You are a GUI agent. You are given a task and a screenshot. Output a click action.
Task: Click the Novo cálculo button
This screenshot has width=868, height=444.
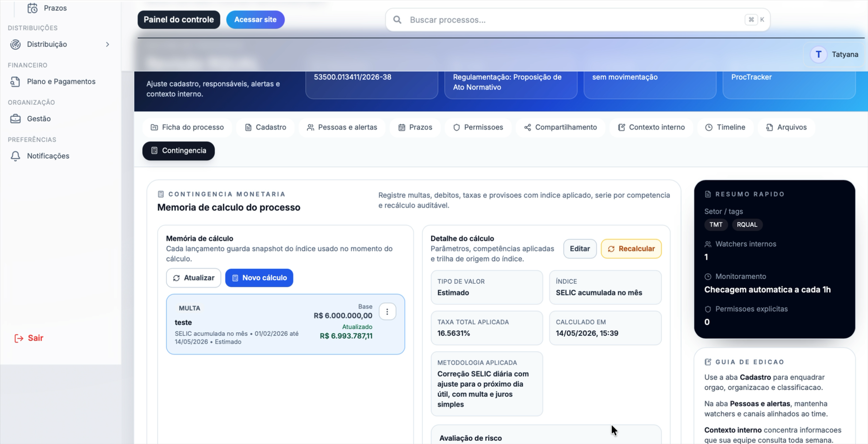[x=259, y=278]
